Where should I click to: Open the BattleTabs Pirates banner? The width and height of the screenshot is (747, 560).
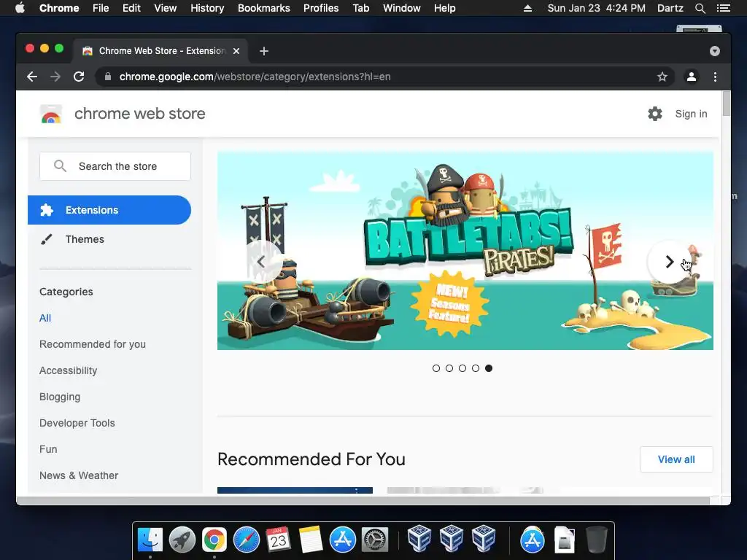(x=465, y=251)
